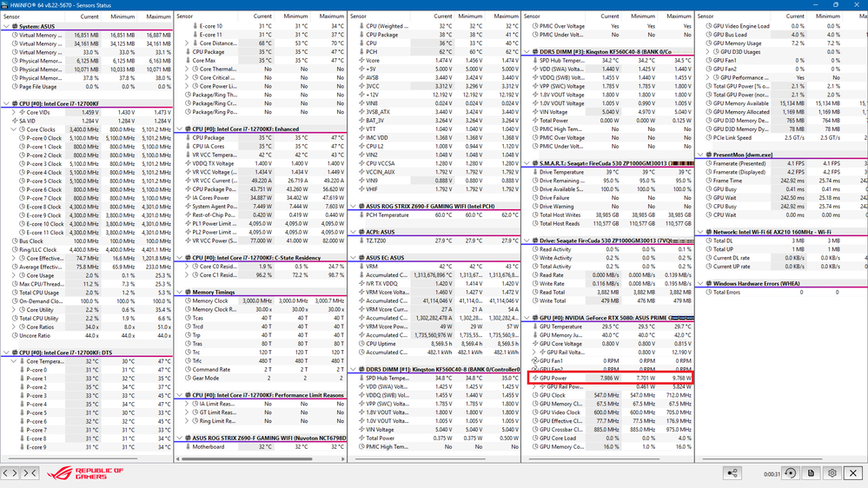The height and width of the screenshot is (488, 868).
Task: Collapse the Core Tempera... node under DTS
Action: [15, 361]
